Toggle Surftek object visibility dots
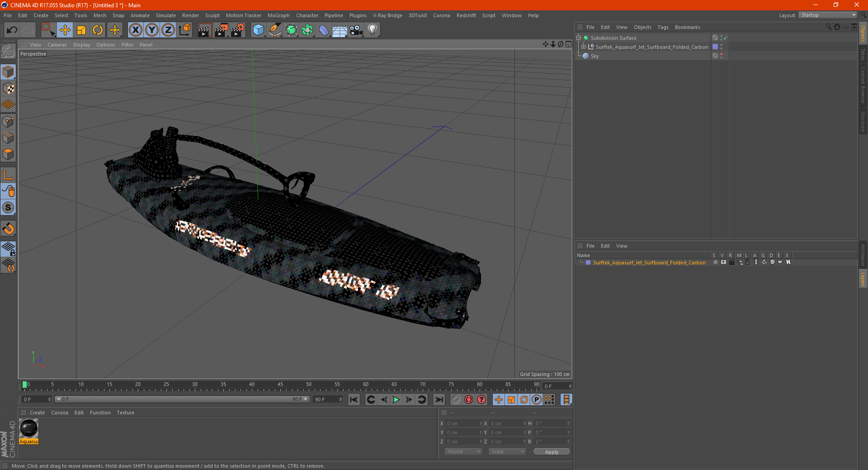This screenshot has width=868, height=470. coord(721,47)
